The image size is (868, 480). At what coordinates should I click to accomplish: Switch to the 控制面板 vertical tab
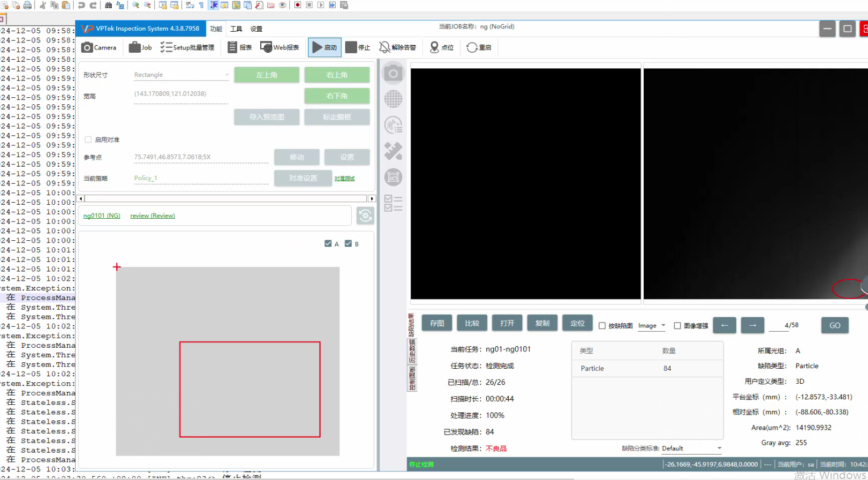(412, 378)
